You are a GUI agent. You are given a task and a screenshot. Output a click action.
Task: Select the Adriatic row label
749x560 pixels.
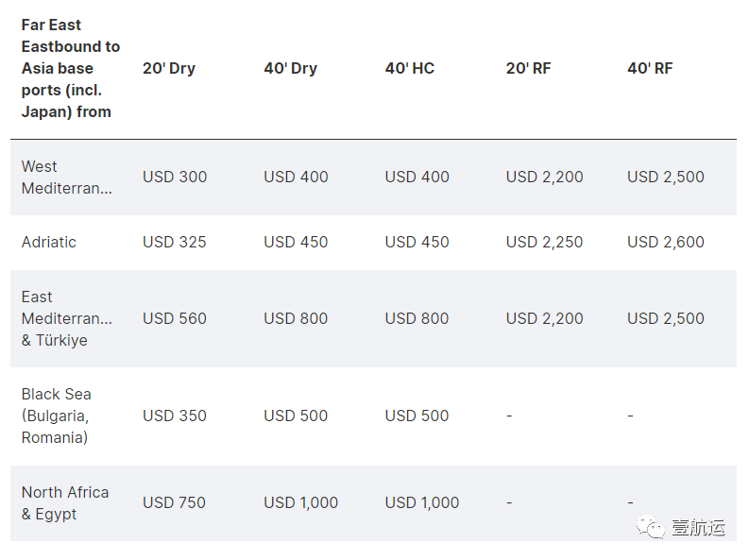coord(49,242)
